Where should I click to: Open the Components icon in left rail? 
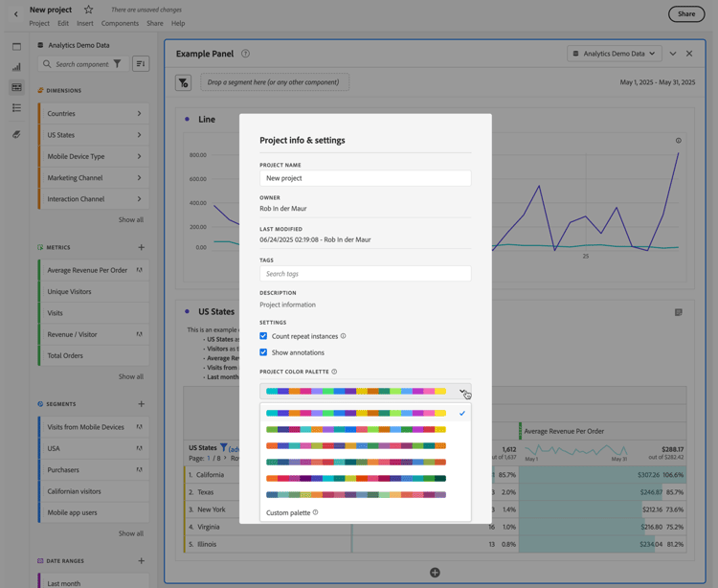pos(16,87)
